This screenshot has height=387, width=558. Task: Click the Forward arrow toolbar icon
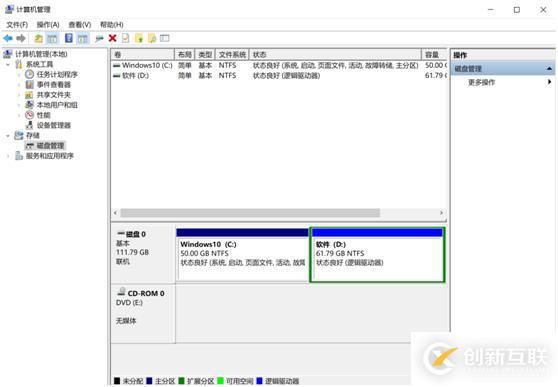point(21,38)
